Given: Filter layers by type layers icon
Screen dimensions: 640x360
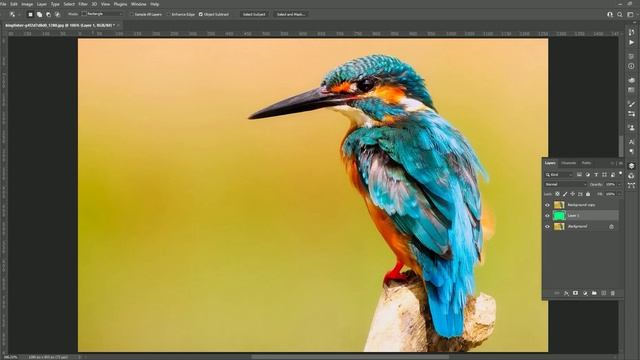Looking at the screenshot, I should pyautogui.click(x=596, y=175).
